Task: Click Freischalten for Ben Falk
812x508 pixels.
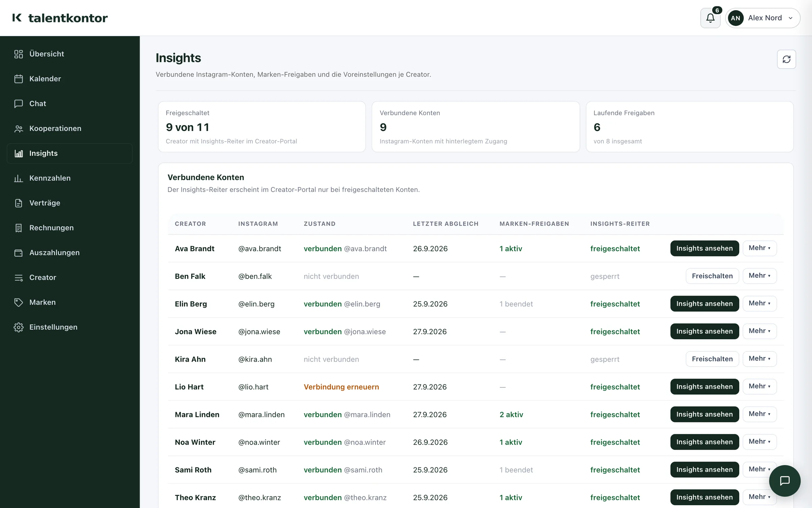Action: 712,276
